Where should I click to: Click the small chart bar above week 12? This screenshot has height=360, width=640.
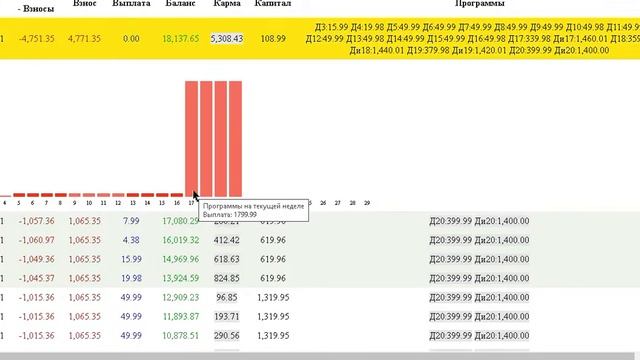[x=118, y=195]
